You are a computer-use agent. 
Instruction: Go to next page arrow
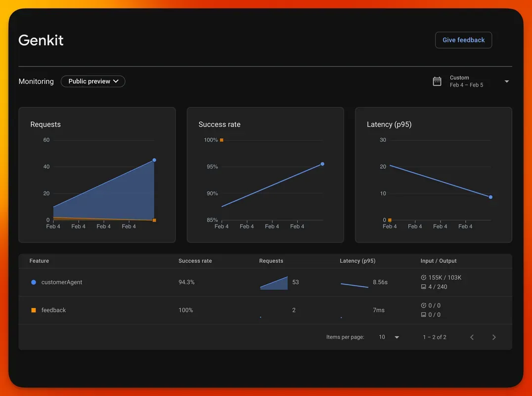tap(494, 337)
